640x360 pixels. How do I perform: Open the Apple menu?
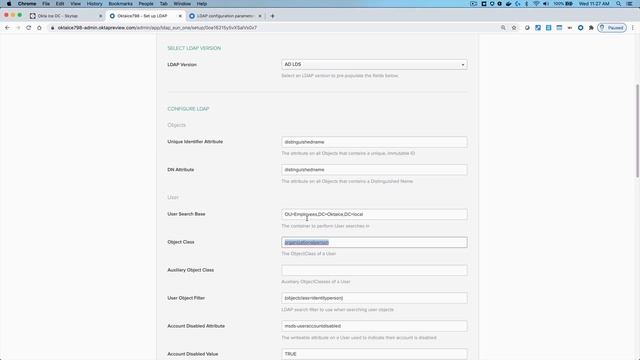pos(9,4)
